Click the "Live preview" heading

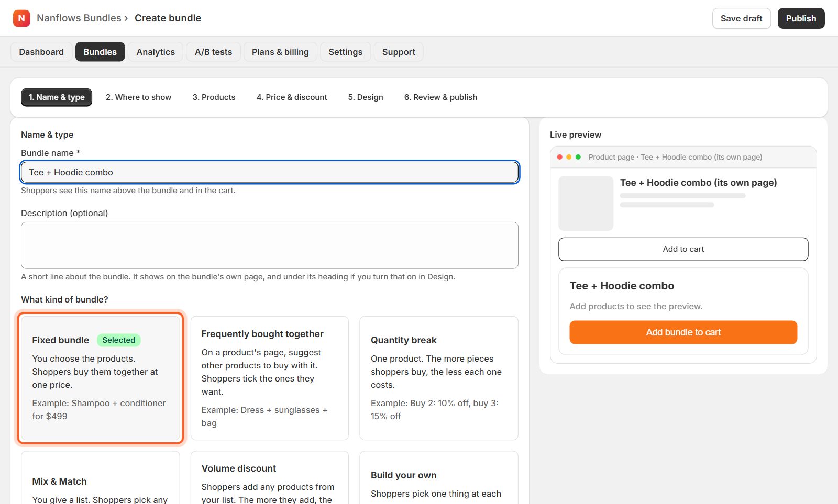coord(576,135)
